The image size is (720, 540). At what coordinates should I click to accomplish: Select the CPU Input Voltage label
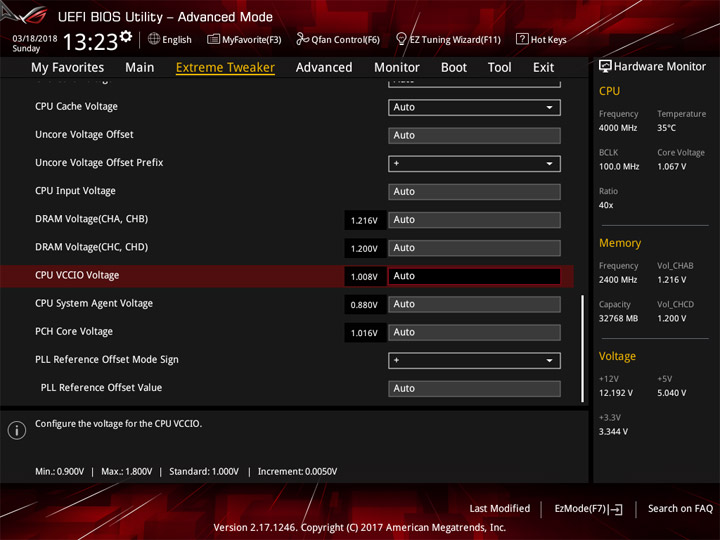click(x=75, y=191)
